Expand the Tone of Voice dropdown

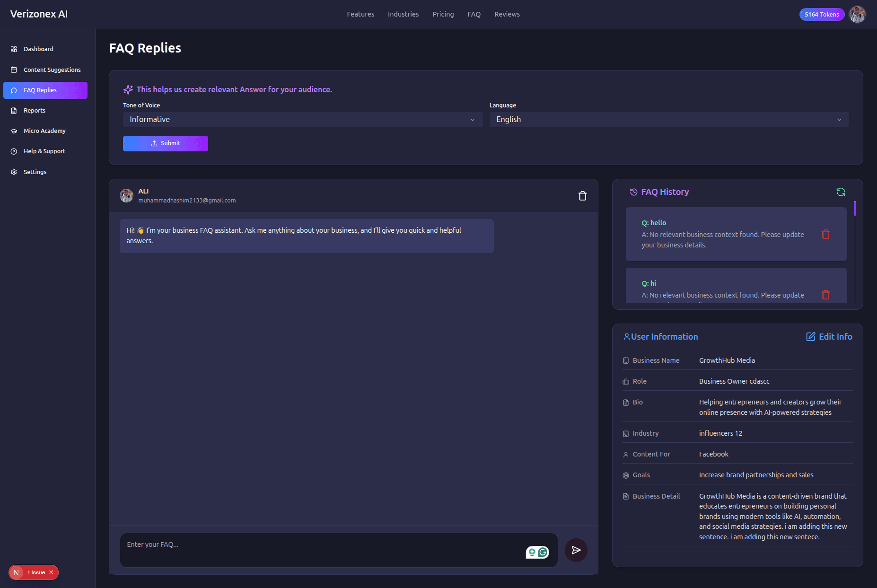click(302, 120)
